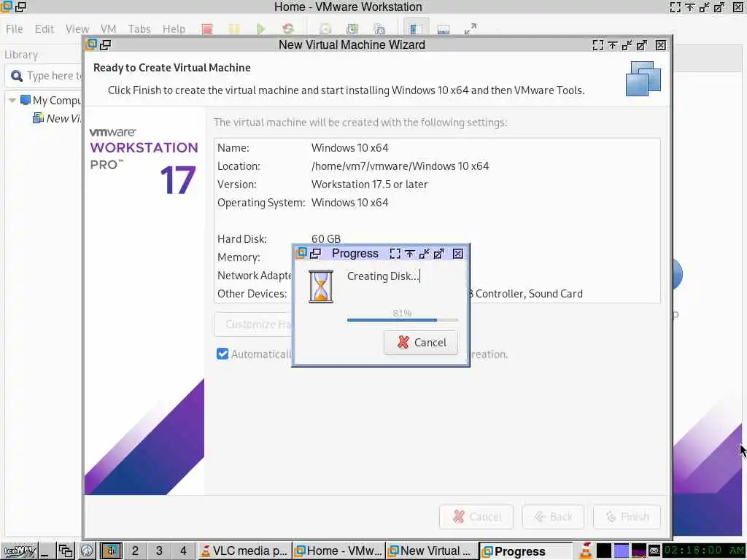
Task: Click the IceWM start menu button
Action: pos(20,551)
